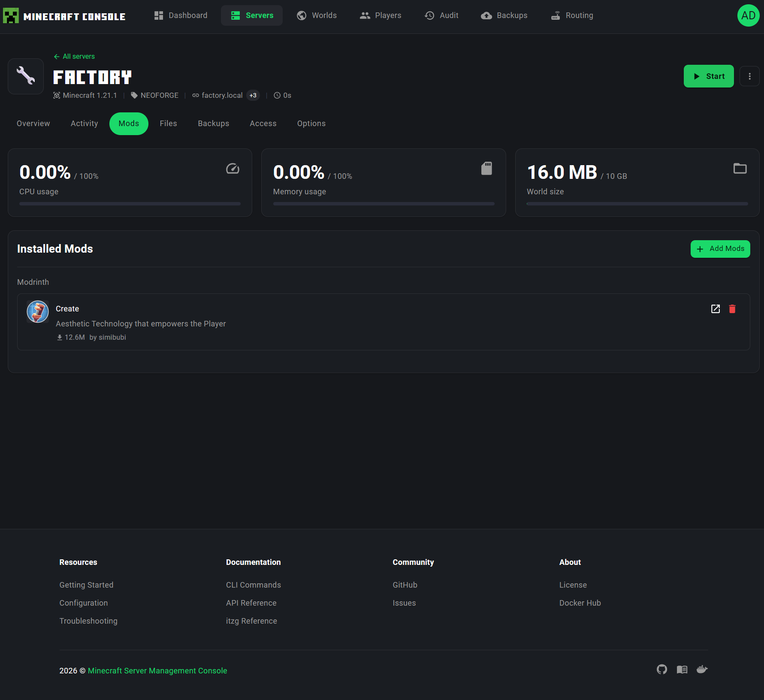Viewport: 764px width, 700px height.
Task: Click the CPU usage speedometer icon
Action: tap(233, 169)
